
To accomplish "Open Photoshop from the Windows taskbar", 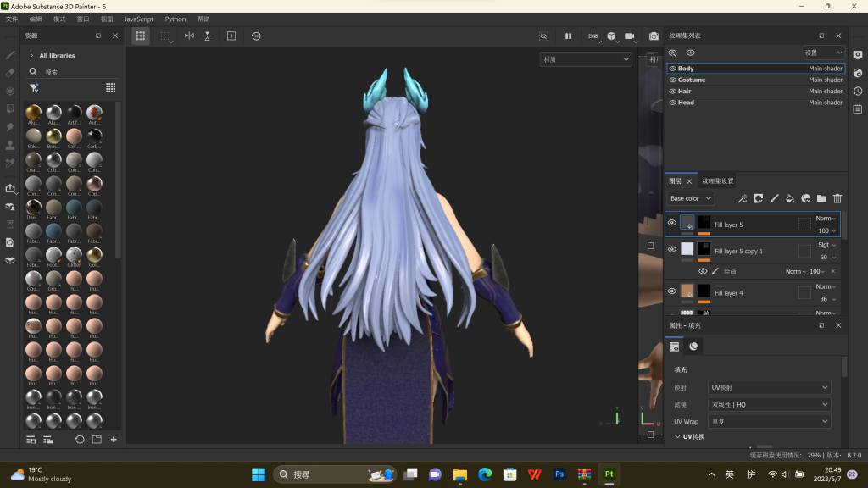I will [559, 474].
